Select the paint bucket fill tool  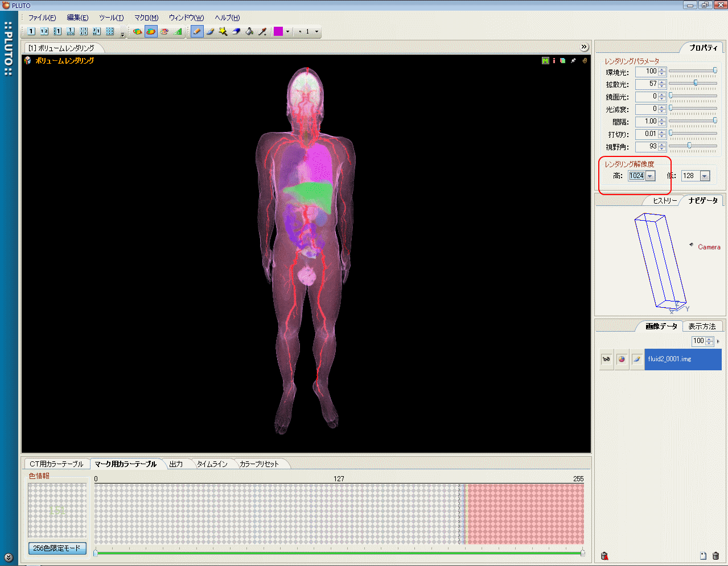tap(249, 31)
